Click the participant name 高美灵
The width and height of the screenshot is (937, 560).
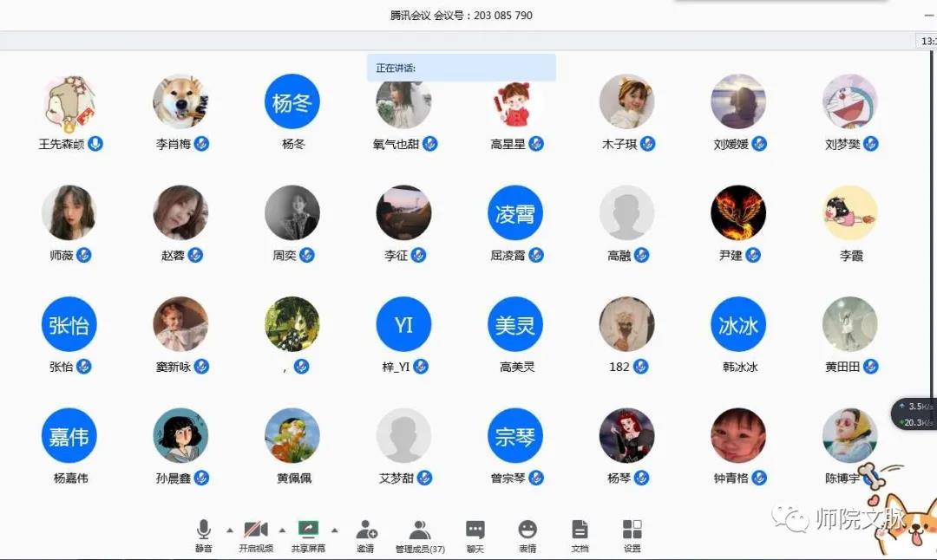[517, 367]
